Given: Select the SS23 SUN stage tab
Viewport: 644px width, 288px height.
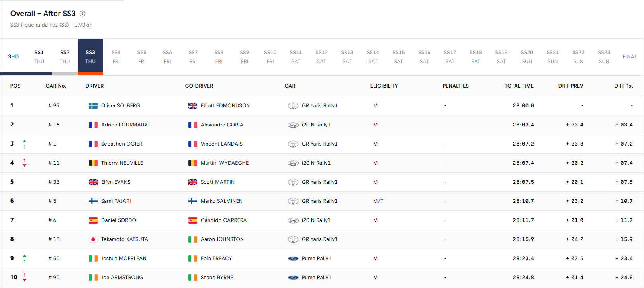Looking at the screenshot, I should [604, 57].
